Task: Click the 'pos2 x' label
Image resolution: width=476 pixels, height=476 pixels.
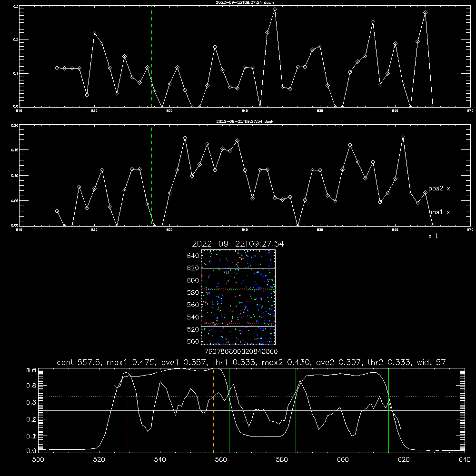Action: click(439, 188)
